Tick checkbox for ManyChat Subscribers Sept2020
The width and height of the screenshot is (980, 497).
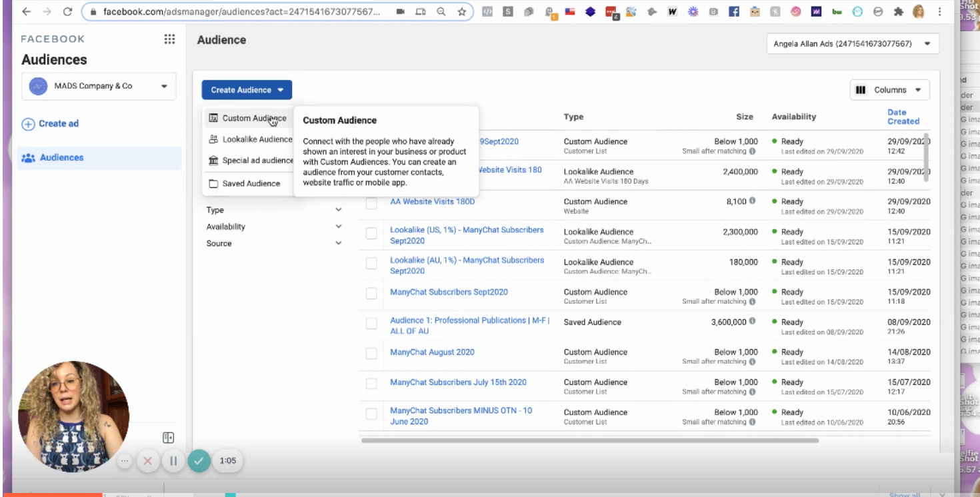click(371, 294)
